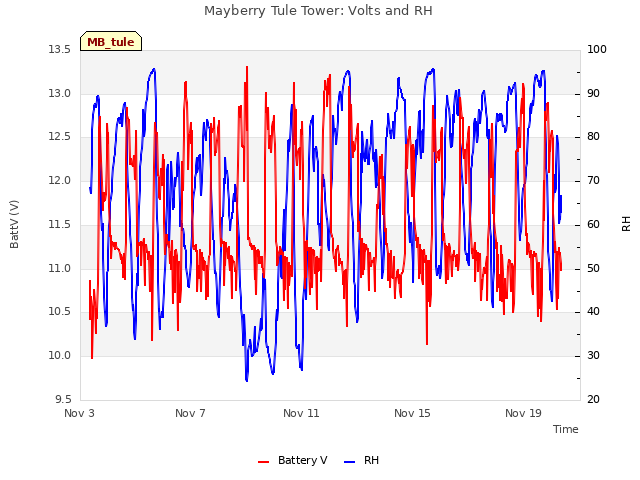
Task: Select the Nov 15 x-axis tick
Action: tap(412, 413)
